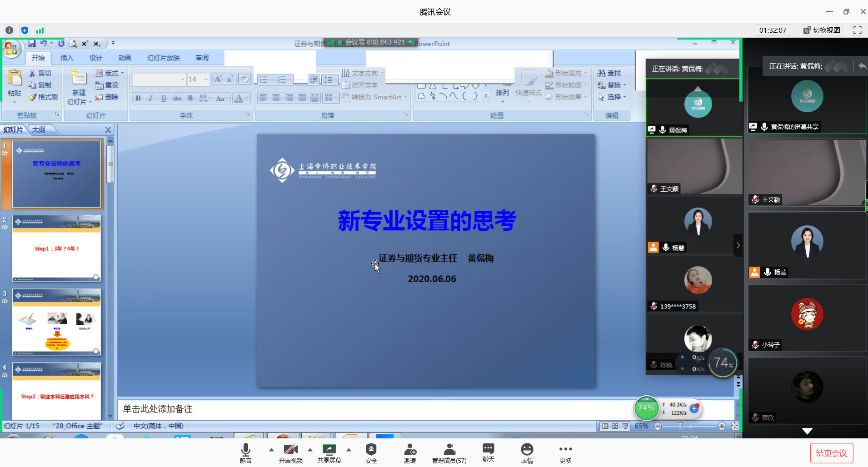Expand video options arrow beside camera
This screenshot has width=868, height=467.
tap(310, 450)
